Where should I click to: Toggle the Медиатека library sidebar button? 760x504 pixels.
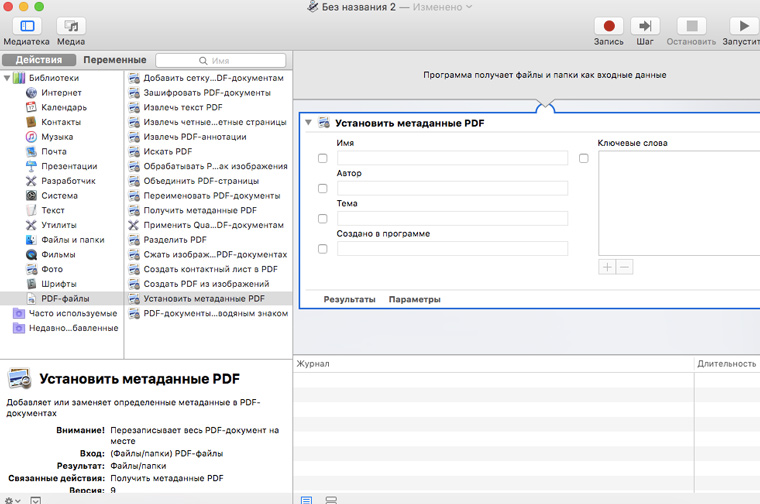click(x=27, y=26)
